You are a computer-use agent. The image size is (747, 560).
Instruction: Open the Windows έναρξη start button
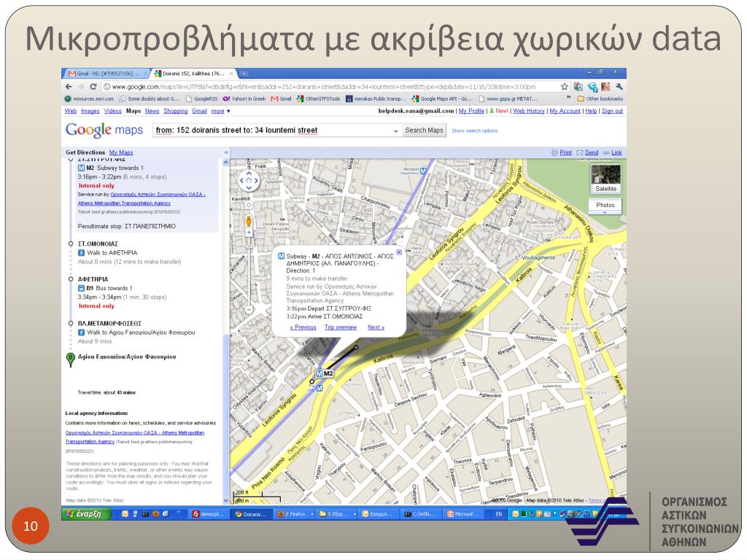(86, 514)
